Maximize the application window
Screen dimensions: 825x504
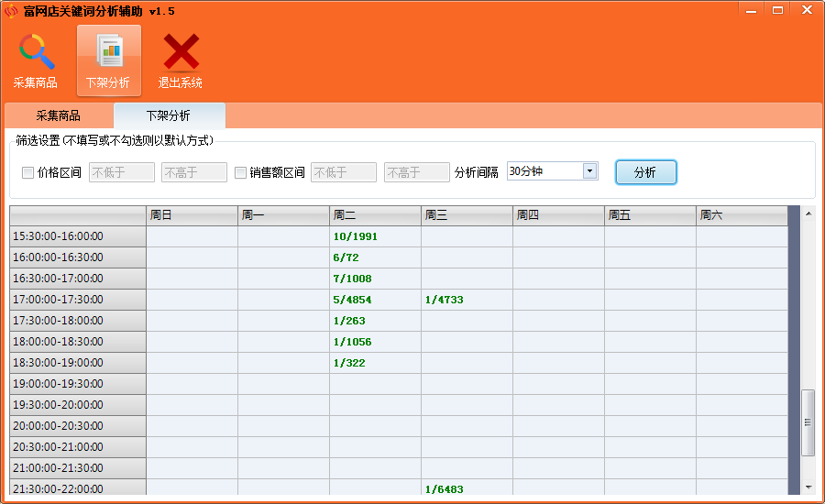(x=777, y=9)
